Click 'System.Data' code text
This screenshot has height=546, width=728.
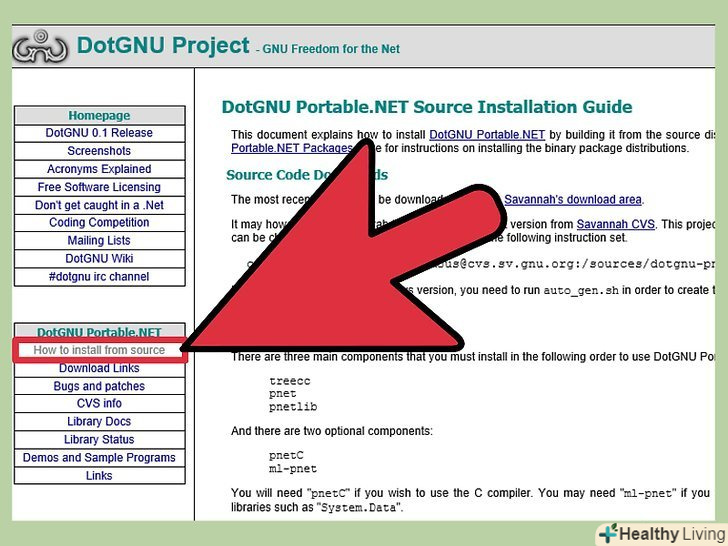tap(358, 507)
